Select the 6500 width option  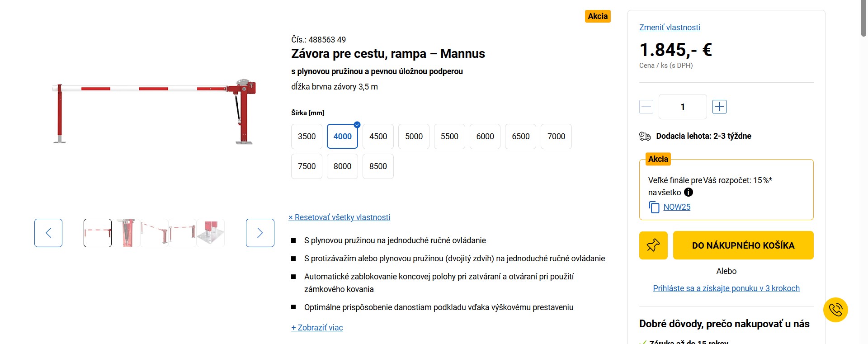pos(520,137)
